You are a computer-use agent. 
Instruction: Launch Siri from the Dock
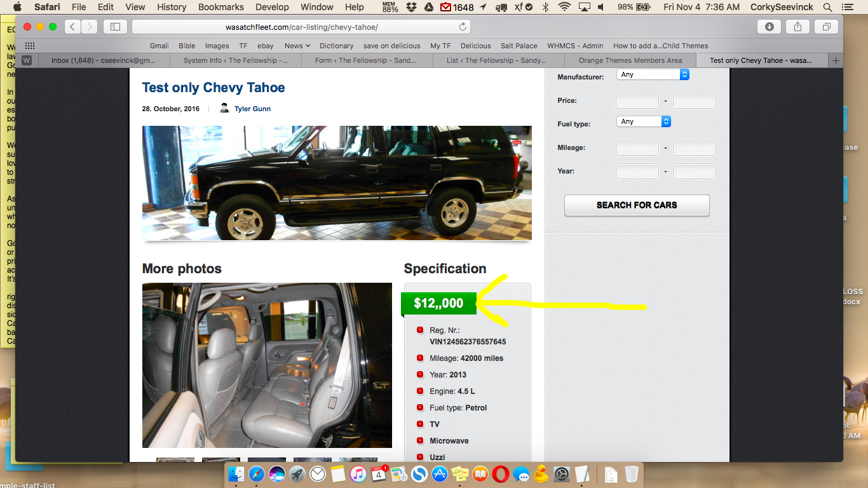[277, 473]
